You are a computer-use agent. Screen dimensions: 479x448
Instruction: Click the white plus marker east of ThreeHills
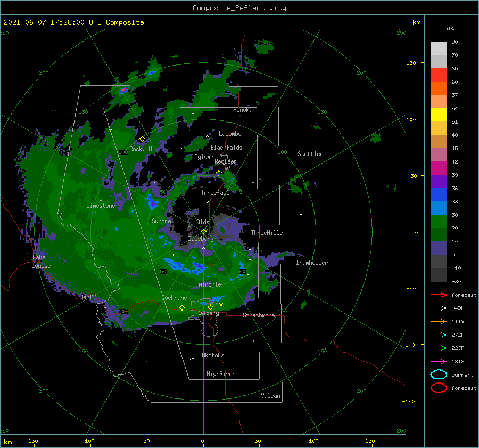301,214
